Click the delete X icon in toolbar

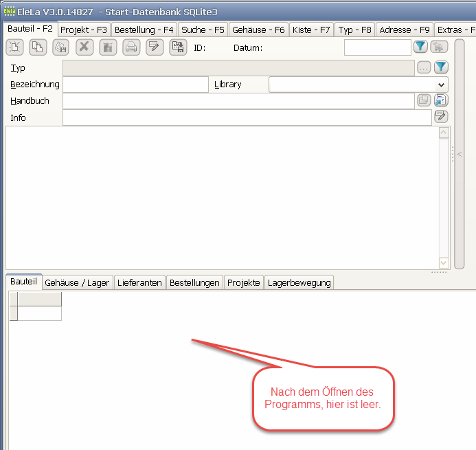pyautogui.click(x=84, y=47)
